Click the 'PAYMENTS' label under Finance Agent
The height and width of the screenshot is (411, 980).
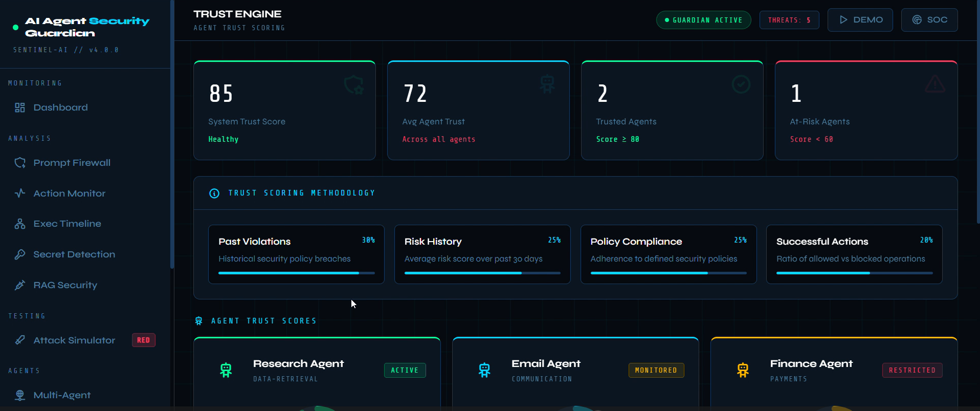click(789, 379)
